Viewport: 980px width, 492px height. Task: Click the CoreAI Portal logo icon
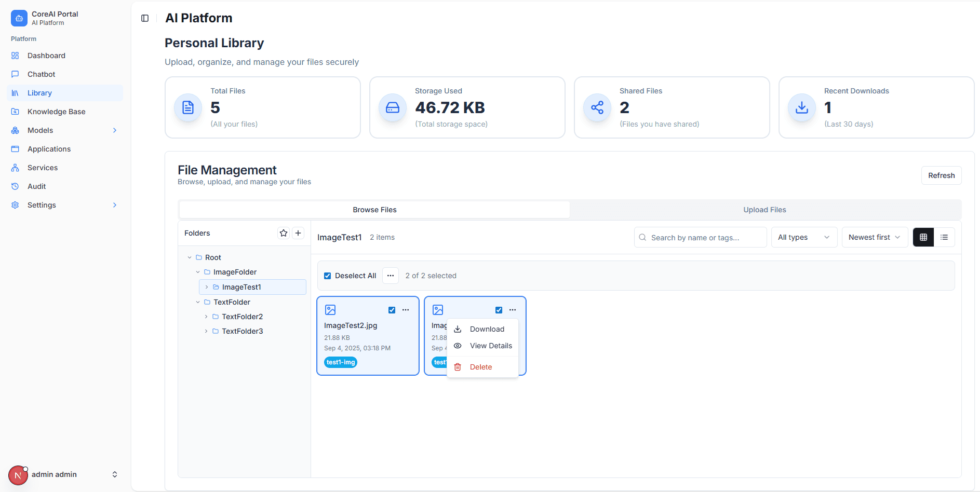[19, 18]
